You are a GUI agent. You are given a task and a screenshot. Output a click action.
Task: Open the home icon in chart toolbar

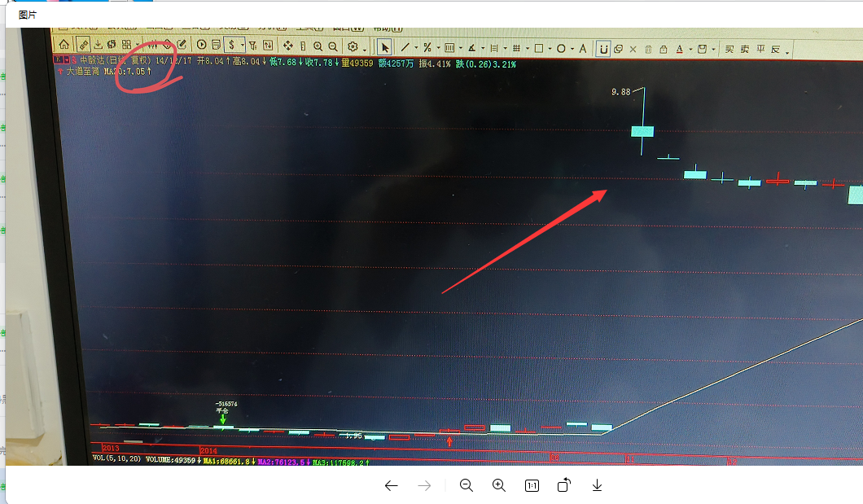tap(64, 45)
